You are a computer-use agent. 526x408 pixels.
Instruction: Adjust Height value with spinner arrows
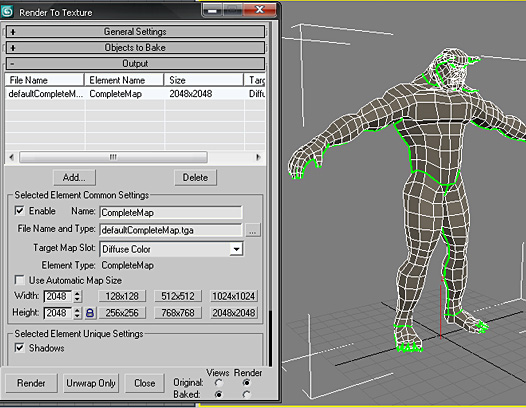click(77, 313)
